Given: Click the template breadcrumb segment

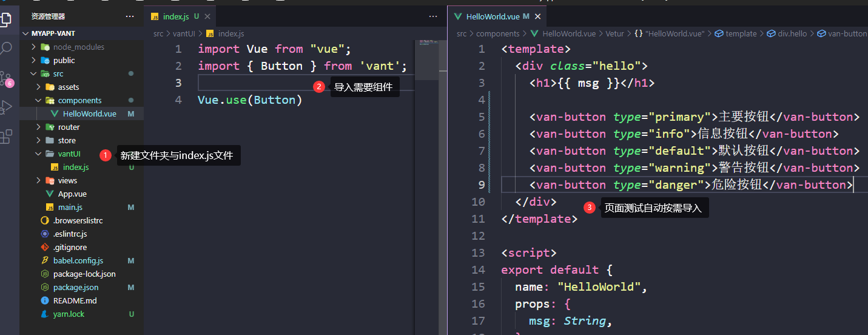Looking at the screenshot, I should [741, 34].
